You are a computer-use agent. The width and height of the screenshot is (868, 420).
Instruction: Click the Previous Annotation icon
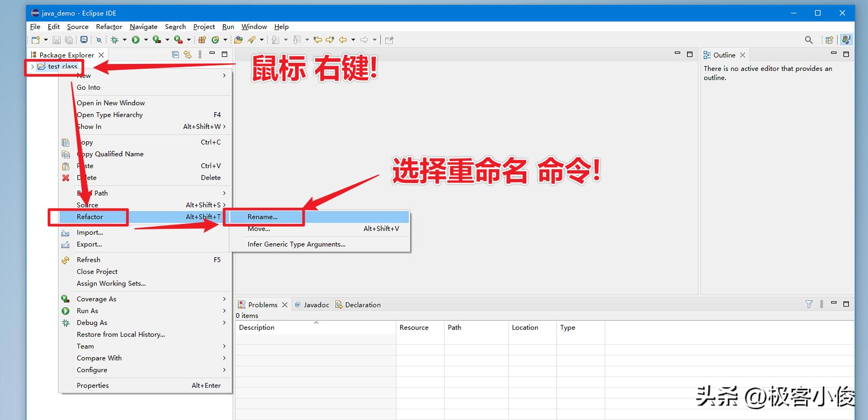coord(297,40)
